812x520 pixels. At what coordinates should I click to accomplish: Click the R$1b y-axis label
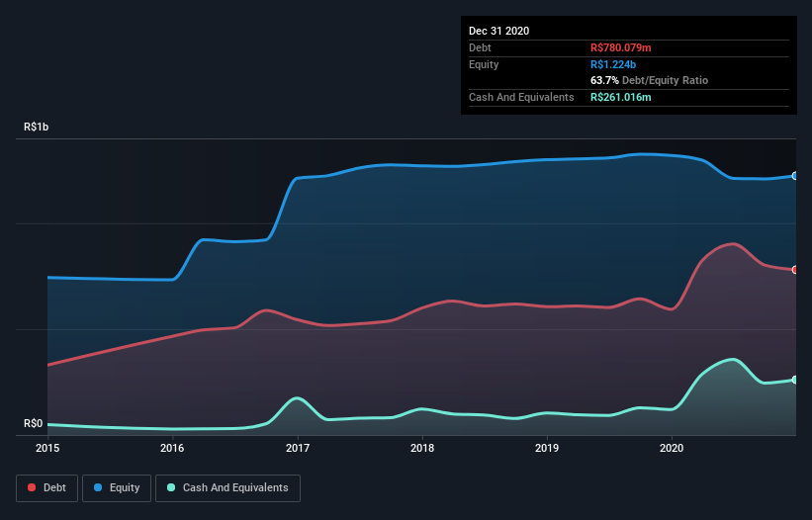37,128
